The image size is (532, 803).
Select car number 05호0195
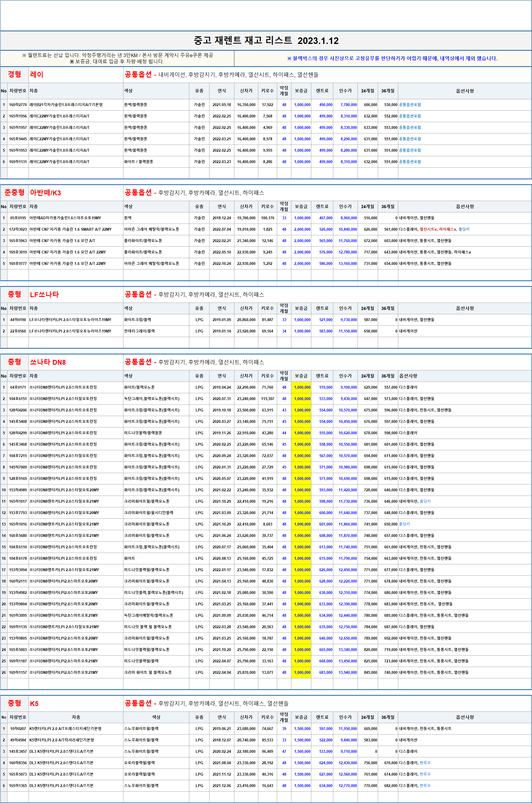(x=18, y=218)
